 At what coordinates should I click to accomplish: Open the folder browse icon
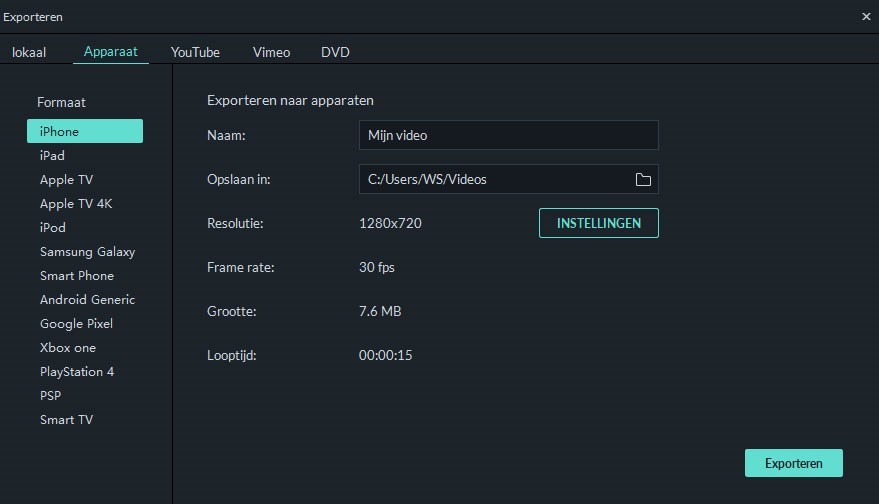coord(643,179)
